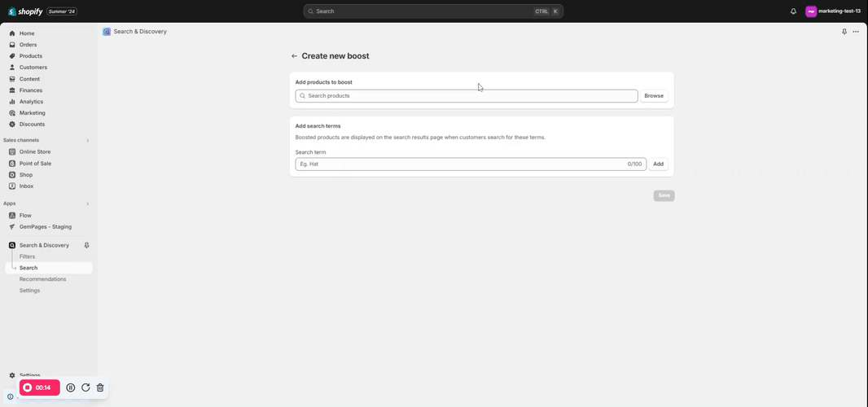
Task: Pause the screen recording
Action: coord(71,387)
